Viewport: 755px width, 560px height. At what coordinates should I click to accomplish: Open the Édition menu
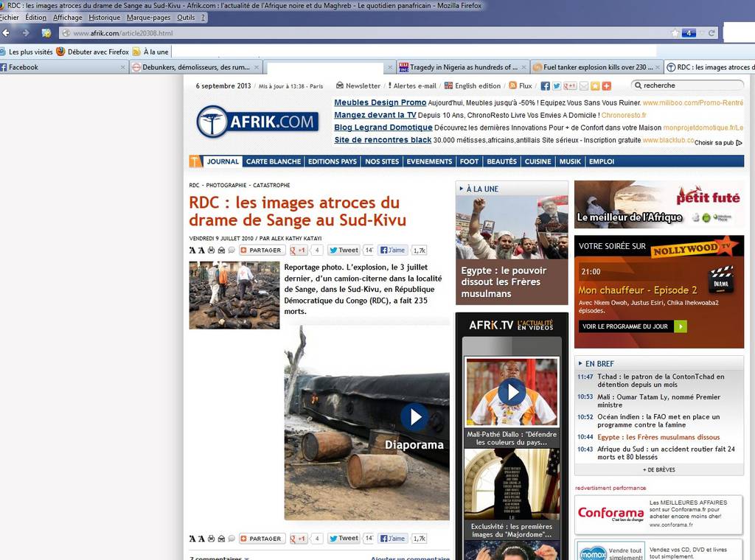35,18
